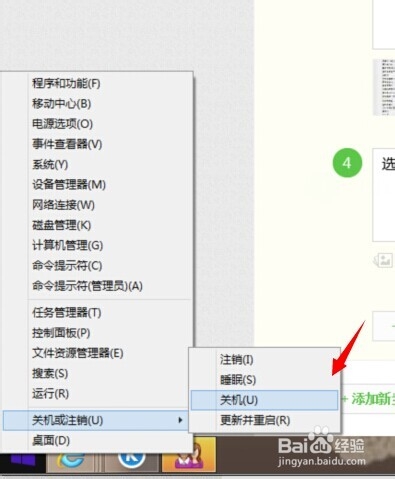Click the 添加新 green link
The image size is (395, 479).
[368, 398]
